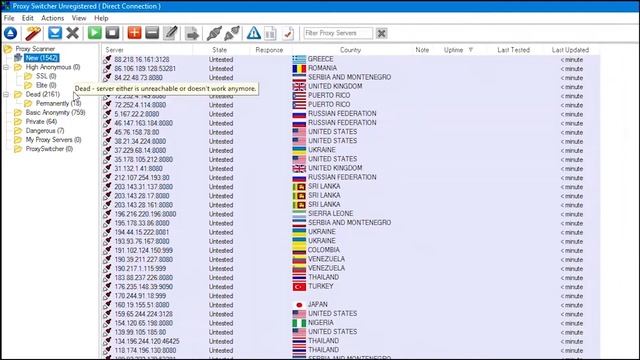The image size is (640, 360).
Task: Sort by the Note column header
Action: pos(422,50)
